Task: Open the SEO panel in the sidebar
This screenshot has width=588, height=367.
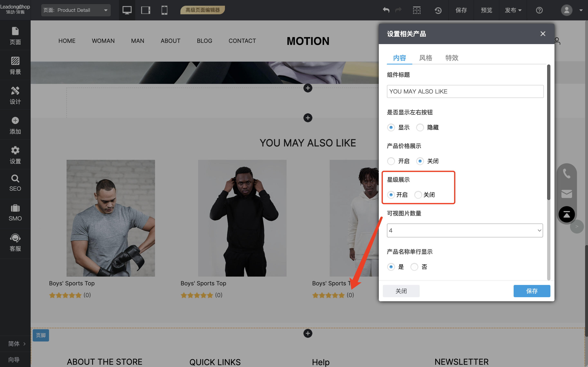Action: pos(15,183)
